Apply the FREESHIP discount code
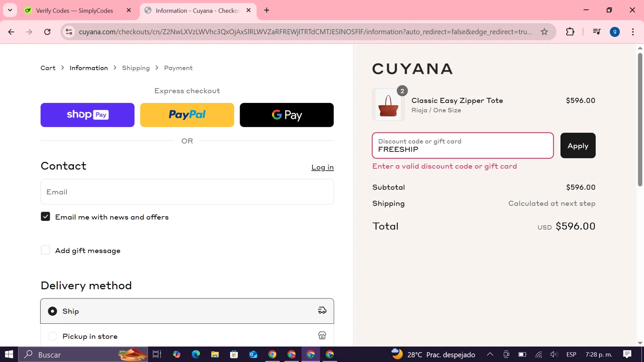Image resolution: width=644 pixels, height=362 pixels. click(578, 145)
